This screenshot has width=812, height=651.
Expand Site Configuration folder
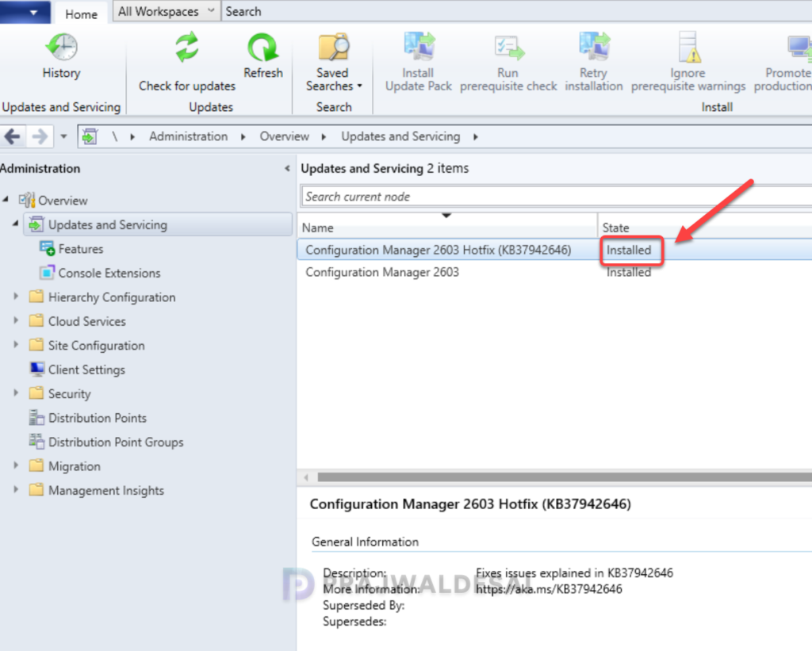[16, 344]
